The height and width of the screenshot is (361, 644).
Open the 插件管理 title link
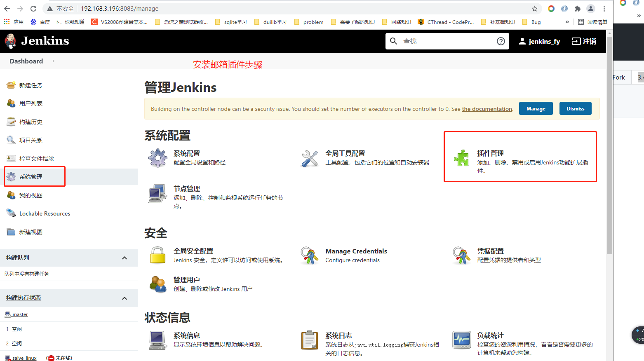pyautogui.click(x=491, y=153)
